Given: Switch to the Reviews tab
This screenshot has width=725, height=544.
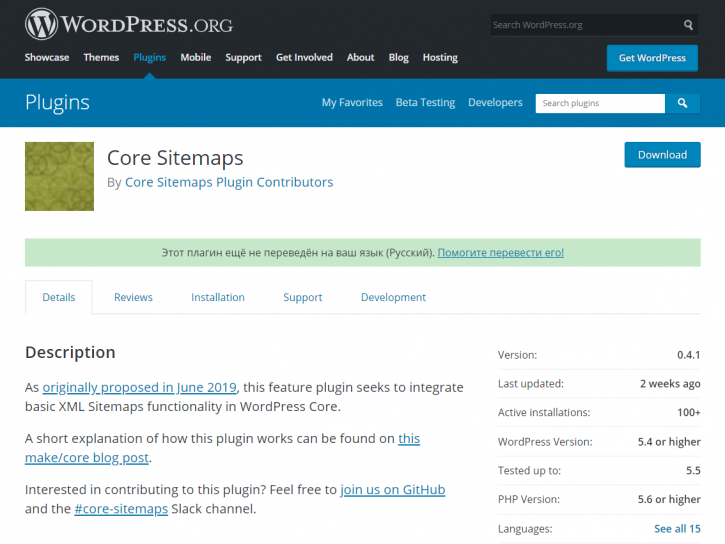Looking at the screenshot, I should click(133, 297).
